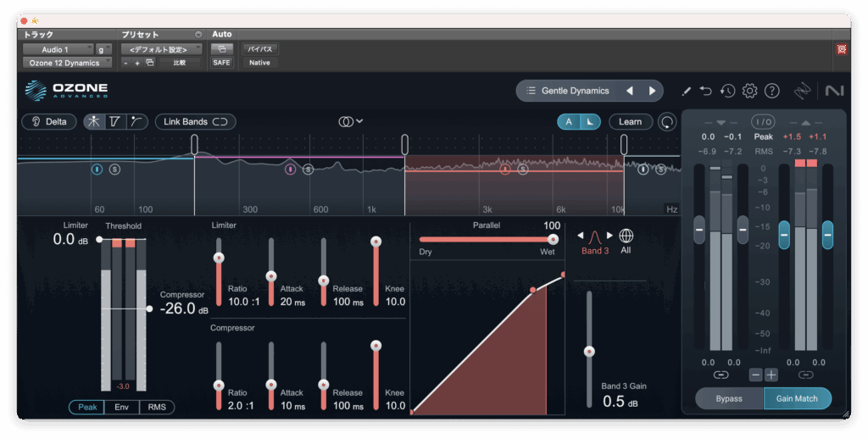The height and width of the screenshot is (439, 868).
Task: Toggle Link Bands on
Action: pyautogui.click(x=195, y=122)
